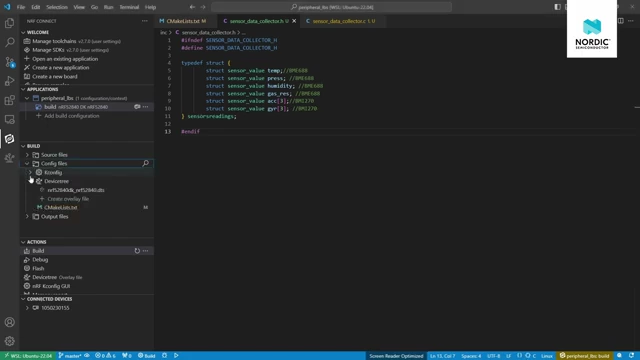This screenshot has width=640, height=360.
Task: Collapse the Applications section
Action: pos(23,89)
